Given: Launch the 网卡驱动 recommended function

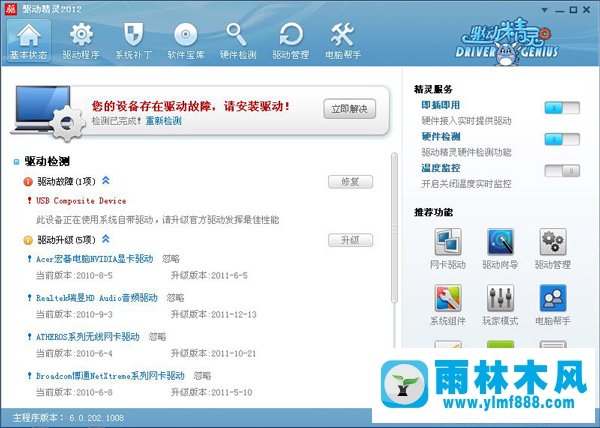Looking at the screenshot, I should coord(448,249).
